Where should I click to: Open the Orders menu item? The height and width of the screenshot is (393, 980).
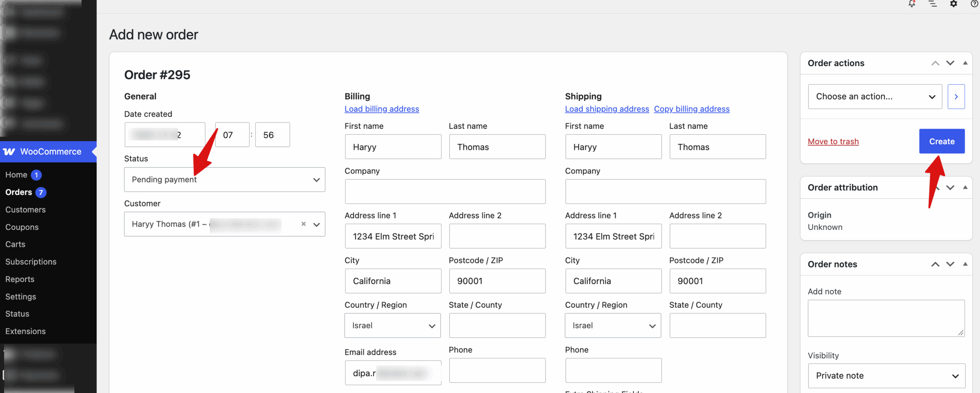click(19, 192)
